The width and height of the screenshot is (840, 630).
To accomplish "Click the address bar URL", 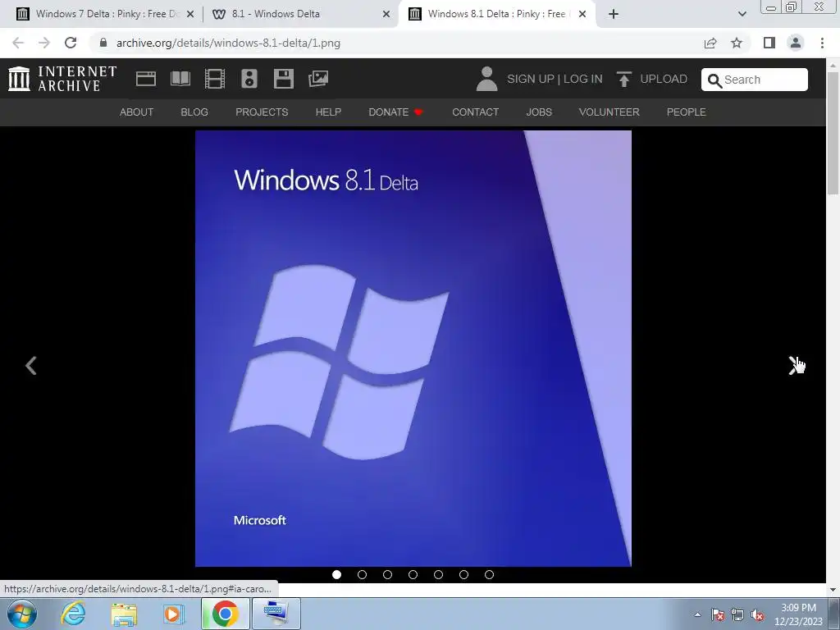I will point(228,43).
